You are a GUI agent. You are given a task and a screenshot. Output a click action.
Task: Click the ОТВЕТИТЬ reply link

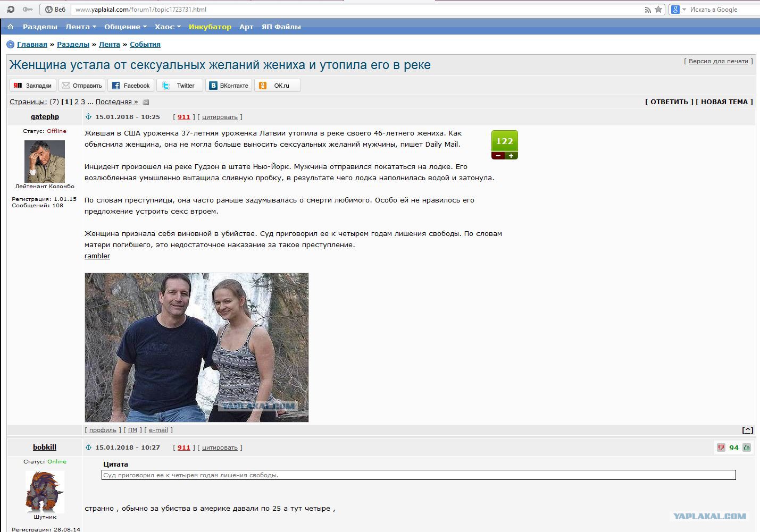669,102
